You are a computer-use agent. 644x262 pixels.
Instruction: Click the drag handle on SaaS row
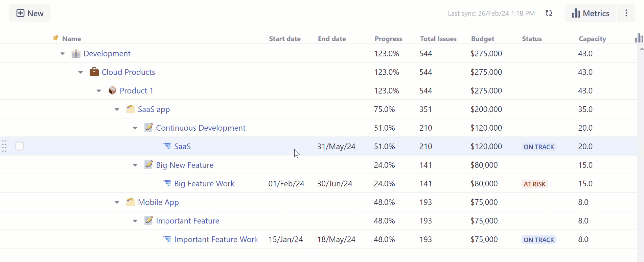click(5, 146)
